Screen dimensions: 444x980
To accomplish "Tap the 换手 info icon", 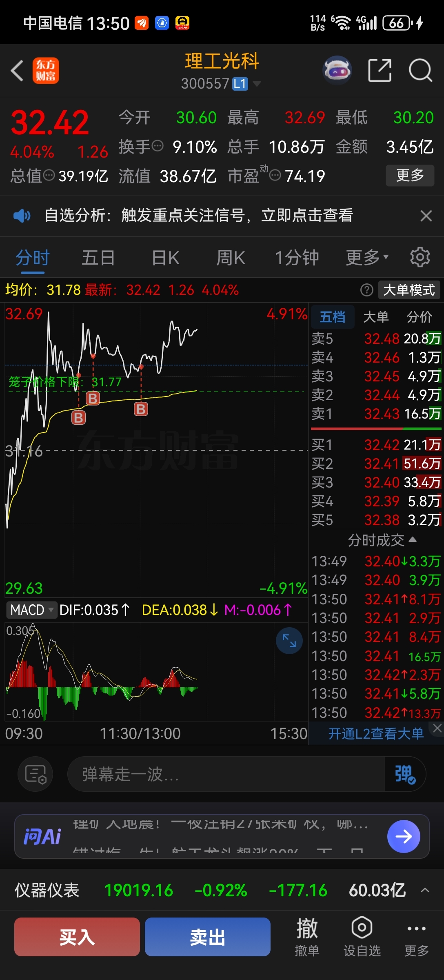I will (x=158, y=145).
